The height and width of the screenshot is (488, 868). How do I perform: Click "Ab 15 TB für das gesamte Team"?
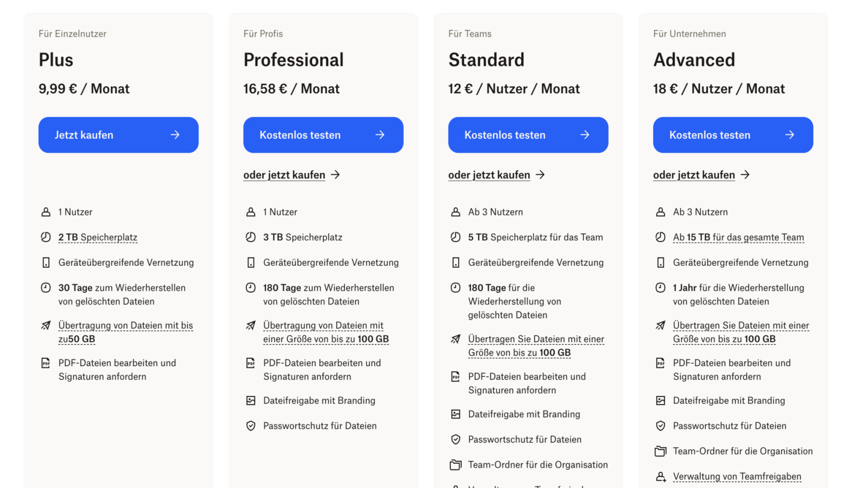pos(738,237)
